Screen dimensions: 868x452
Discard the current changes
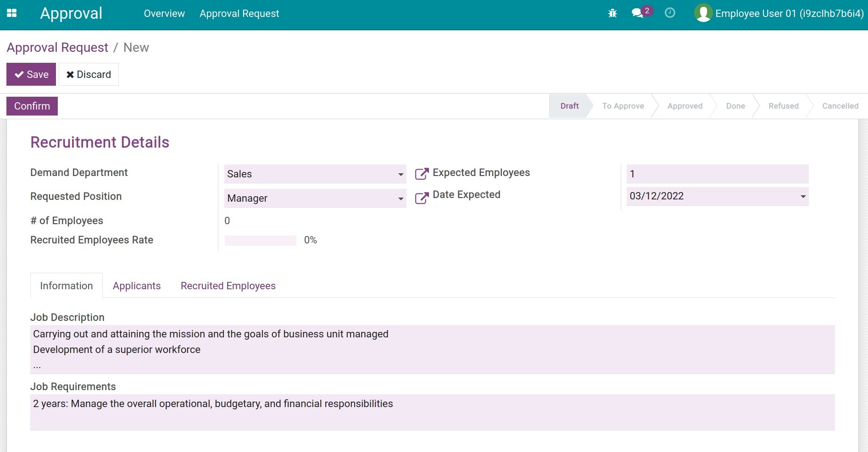coord(89,74)
